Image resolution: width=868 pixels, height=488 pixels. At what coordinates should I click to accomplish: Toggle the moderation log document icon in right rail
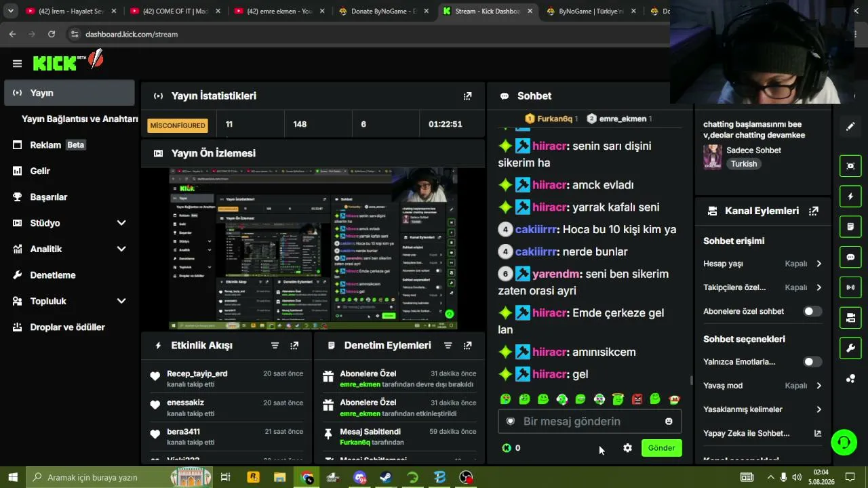pos(850,226)
